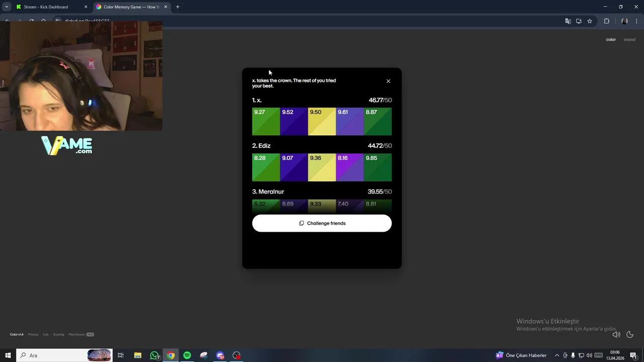Screen dimensions: 644x362
Task: Expand the tab search dropdown
Action: pyautogui.click(x=7, y=7)
